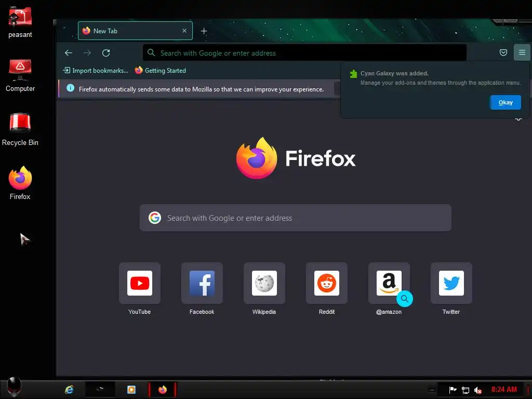Screen dimensions: 532x399
Task: Click the info icon in the data notice
Action: [x=70, y=88]
